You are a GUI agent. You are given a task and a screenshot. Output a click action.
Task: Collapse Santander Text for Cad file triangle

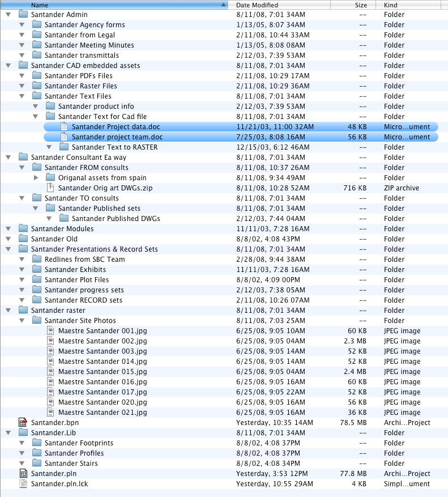tap(36, 116)
